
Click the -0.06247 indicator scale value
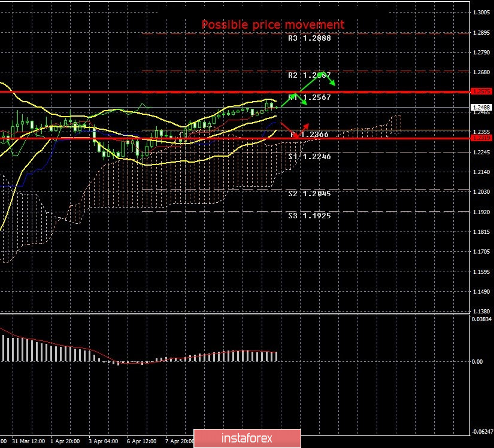[x=481, y=432]
